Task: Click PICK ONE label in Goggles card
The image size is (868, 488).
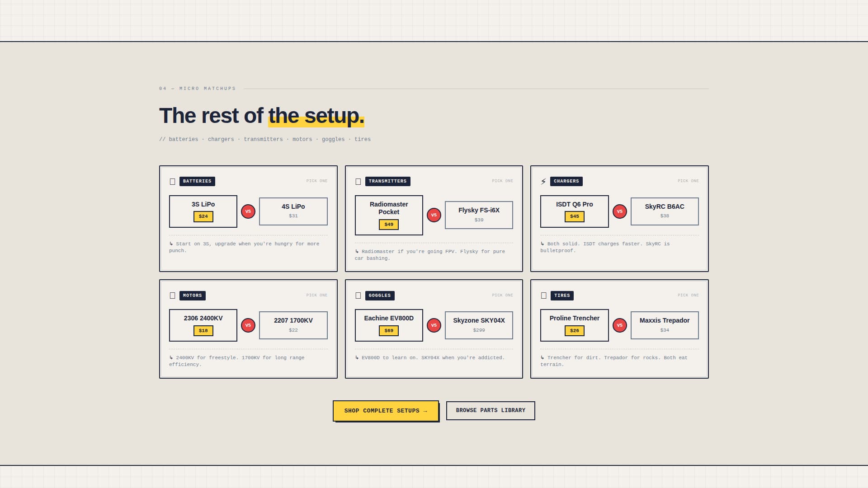Action: [502, 295]
